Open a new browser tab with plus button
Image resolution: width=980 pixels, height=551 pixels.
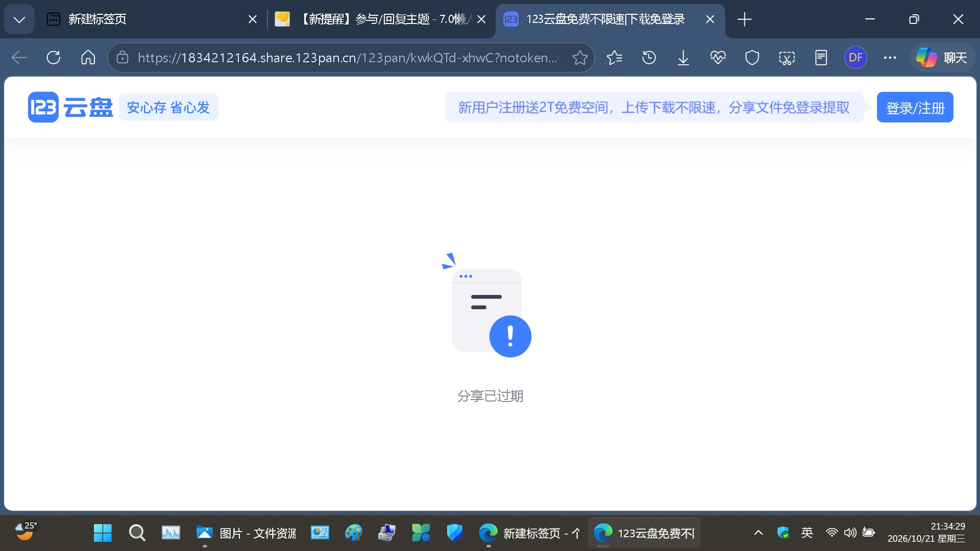coord(745,19)
